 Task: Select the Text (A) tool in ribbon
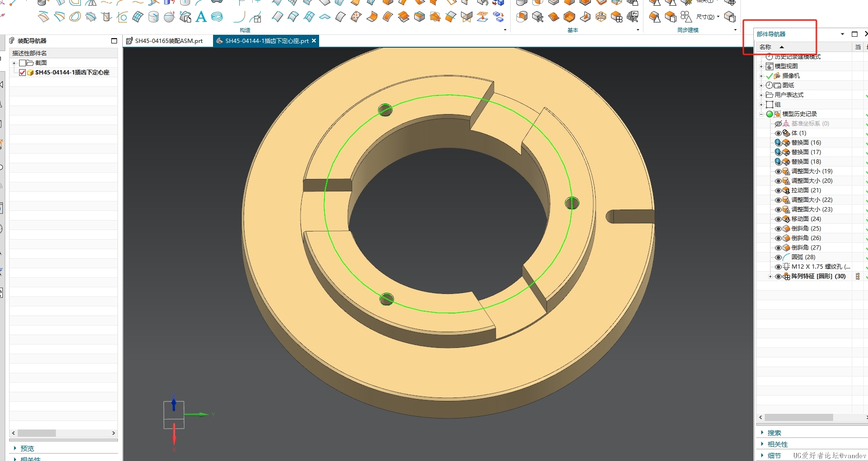(x=201, y=17)
